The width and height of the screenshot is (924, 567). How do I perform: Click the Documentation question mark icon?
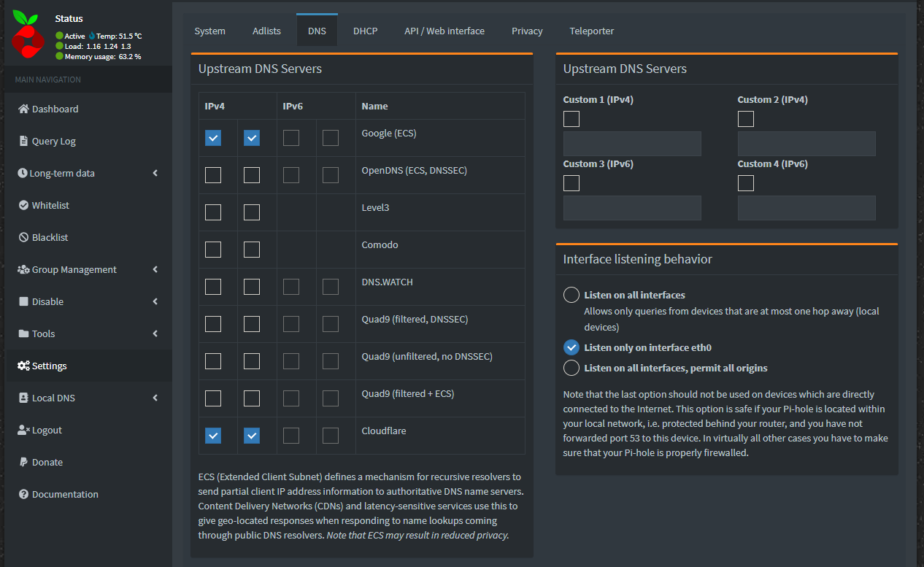[23, 494]
